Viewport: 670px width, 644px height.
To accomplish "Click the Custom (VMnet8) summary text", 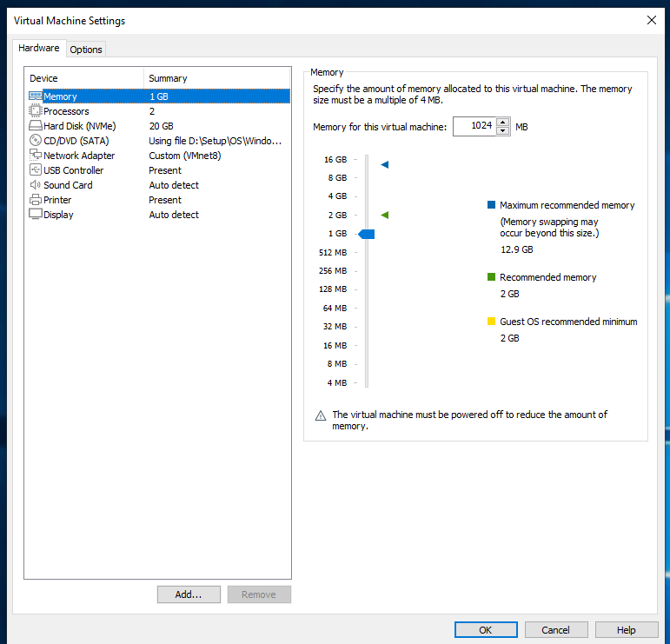I will click(184, 156).
